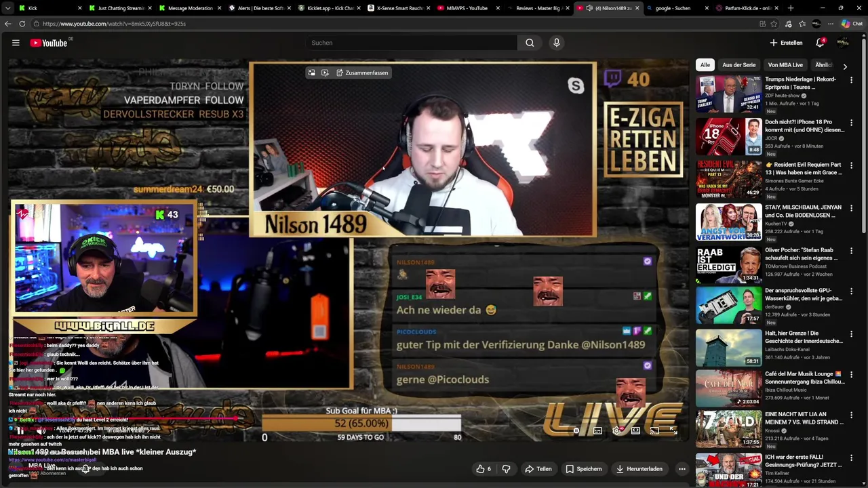868x488 pixels.
Task: Open browser settings three-dot menu
Action: pyautogui.click(x=831, y=24)
